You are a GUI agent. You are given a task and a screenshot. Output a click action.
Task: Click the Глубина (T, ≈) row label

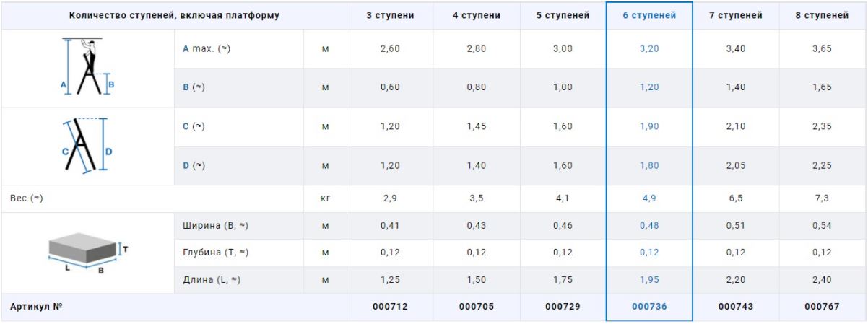(x=216, y=253)
